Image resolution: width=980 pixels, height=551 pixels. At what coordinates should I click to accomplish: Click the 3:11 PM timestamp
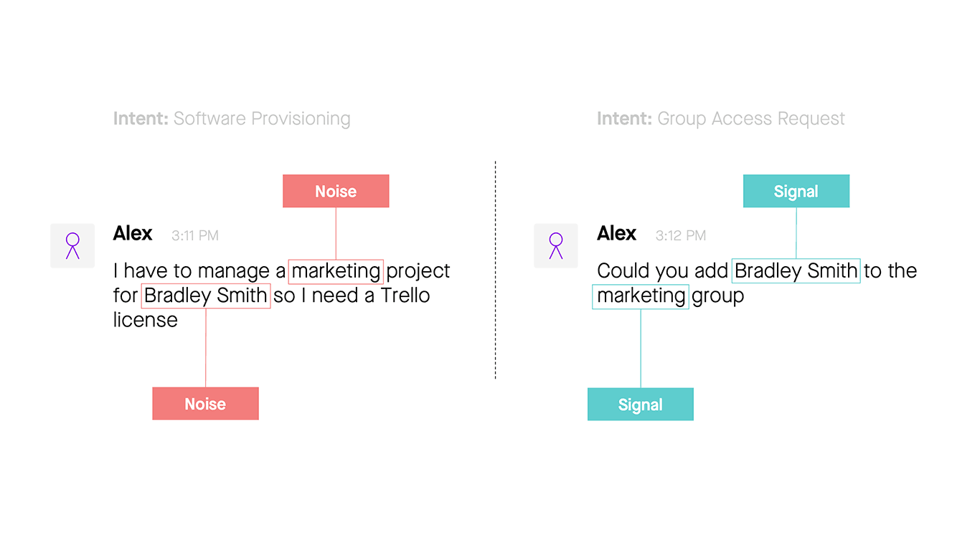coord(195,235)
